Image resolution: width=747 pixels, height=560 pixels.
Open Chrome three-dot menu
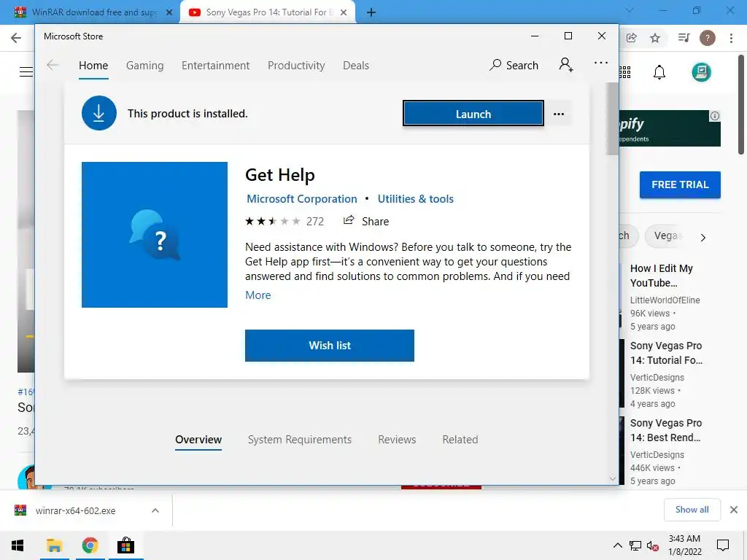point(731,38)
